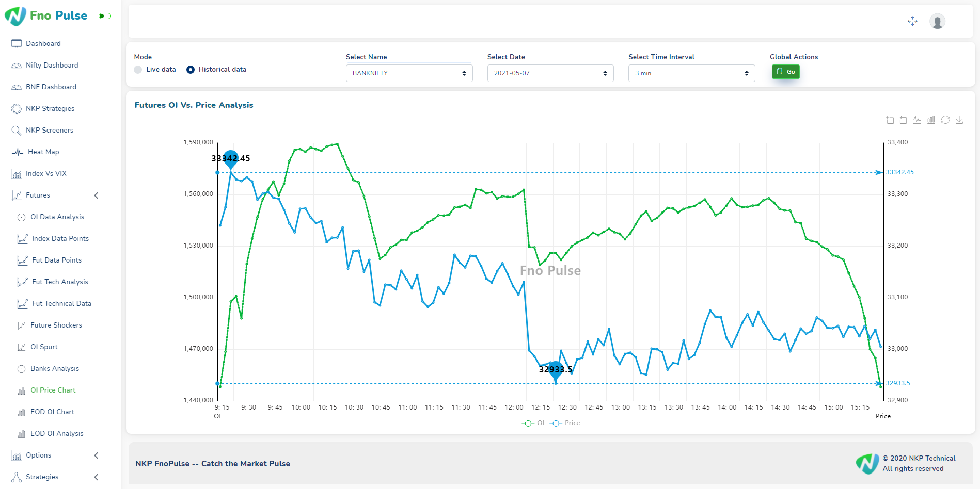
Task: Click the 32933.5 right axis label
Action: point(898,383)
